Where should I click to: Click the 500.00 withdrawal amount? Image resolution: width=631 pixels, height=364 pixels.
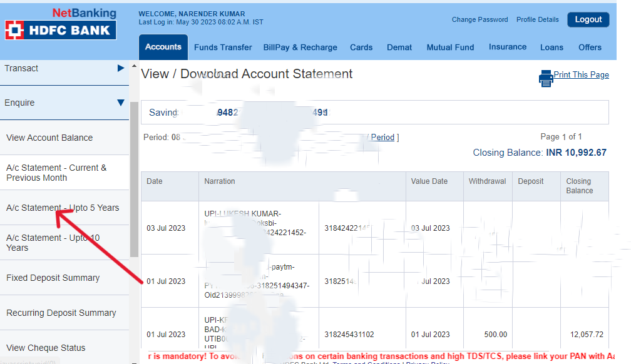tap(495, 334)
